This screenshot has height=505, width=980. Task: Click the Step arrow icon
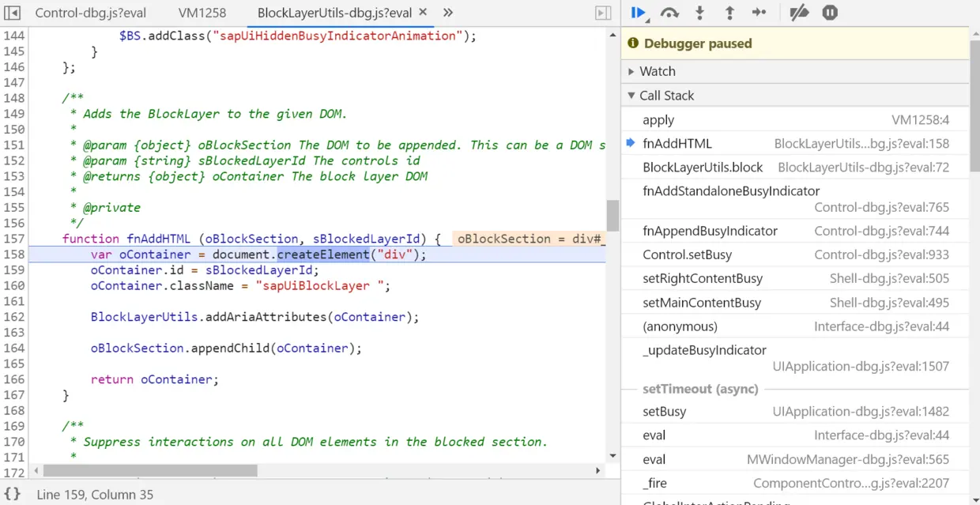pyautogui.click(x=759, y=13)
